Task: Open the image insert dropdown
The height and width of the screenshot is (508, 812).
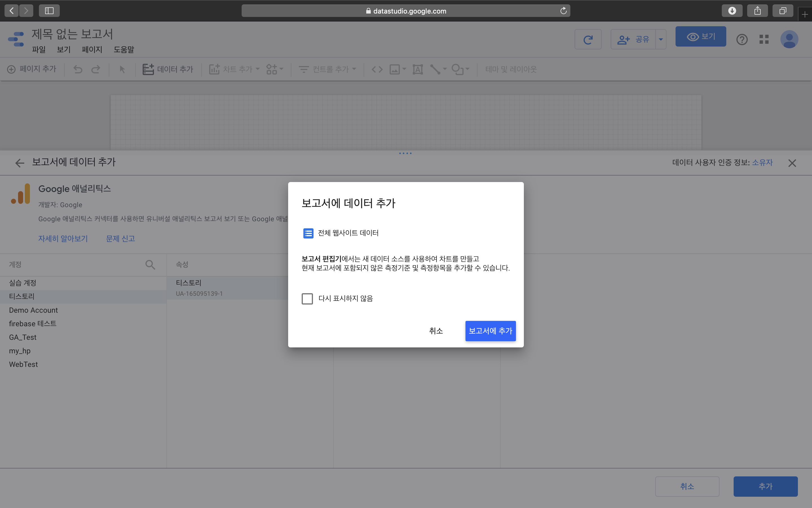Action: point(398,69)
